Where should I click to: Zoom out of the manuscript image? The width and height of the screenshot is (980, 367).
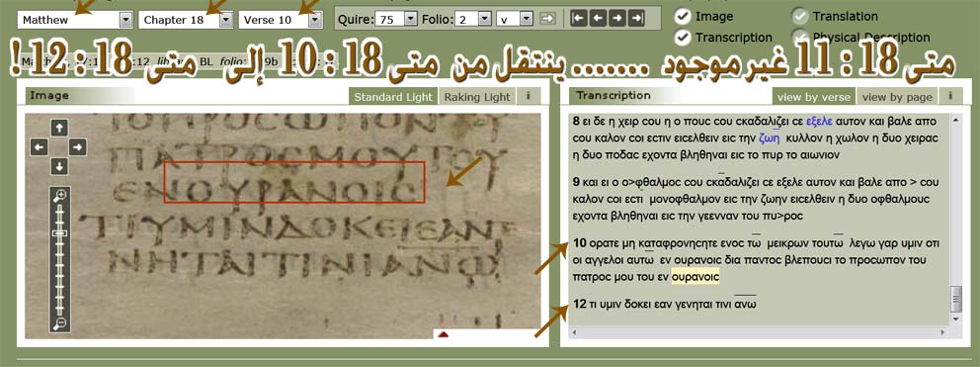tap(60, 323)
